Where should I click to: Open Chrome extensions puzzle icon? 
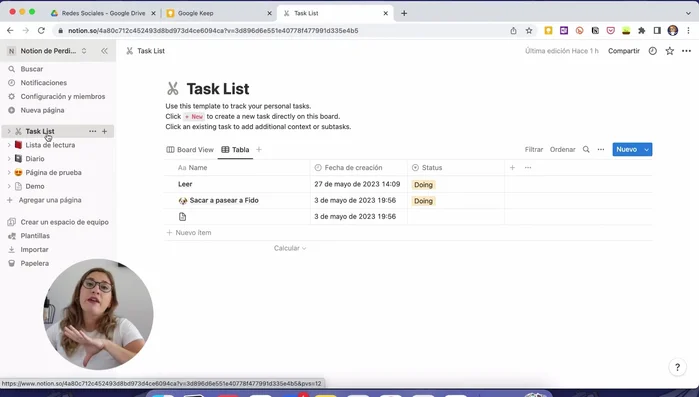click(x=641, y=31)
